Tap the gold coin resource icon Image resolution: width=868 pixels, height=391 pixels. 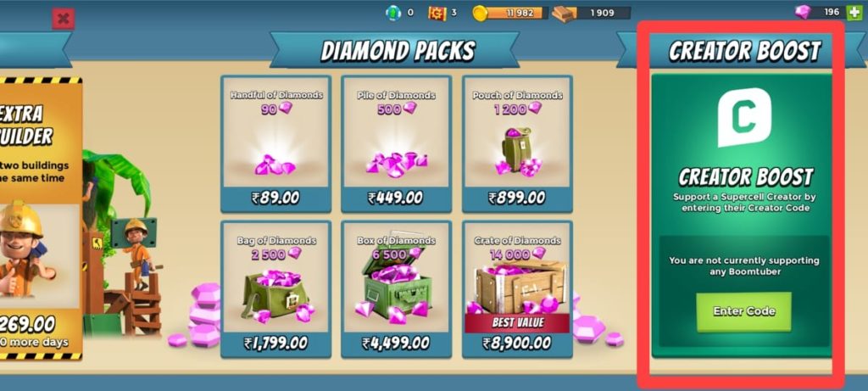tap(480, 13)
